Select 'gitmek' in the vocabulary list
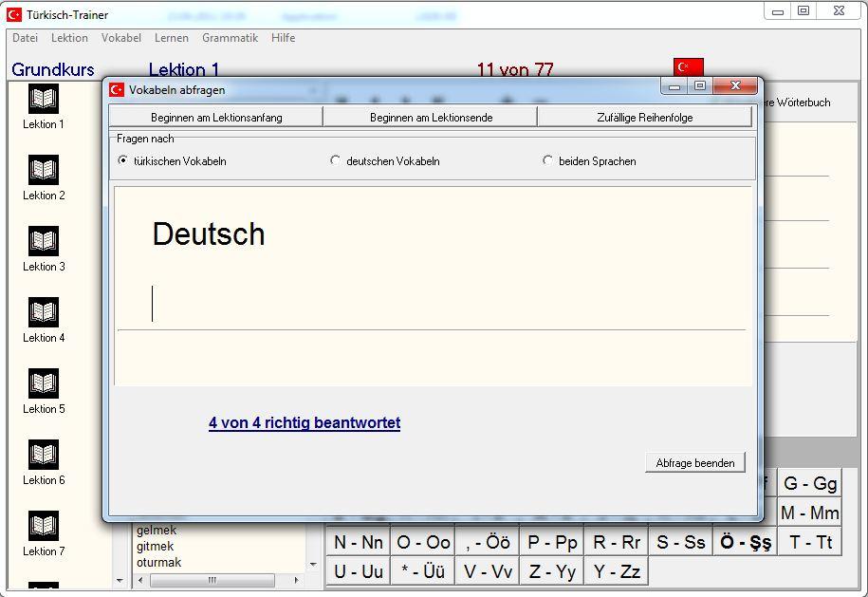 [157, 547]
